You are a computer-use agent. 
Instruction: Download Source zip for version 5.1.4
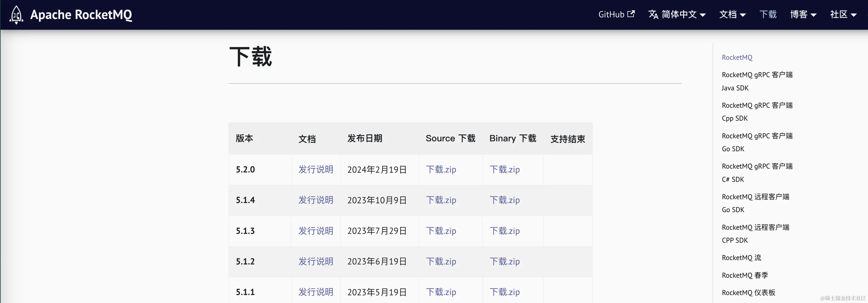pyautogui.click(x=441, y=200)
